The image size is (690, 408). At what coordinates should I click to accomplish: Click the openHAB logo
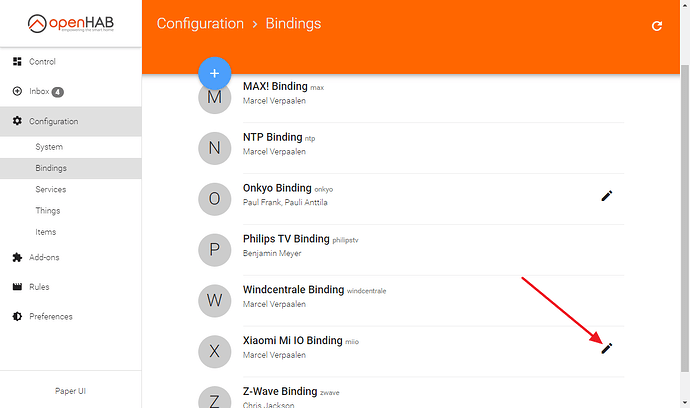[x=70, y=24]
